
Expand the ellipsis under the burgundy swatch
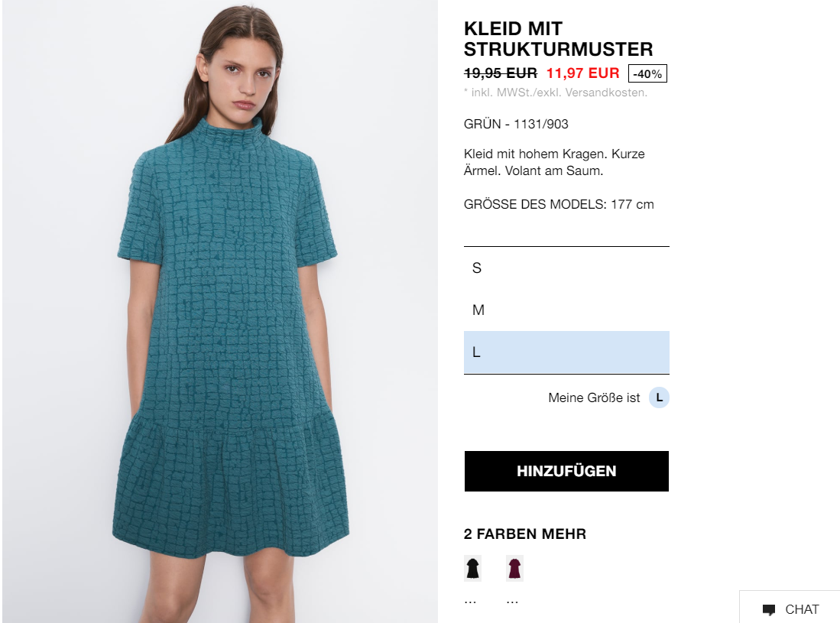[x=512, y=602]
